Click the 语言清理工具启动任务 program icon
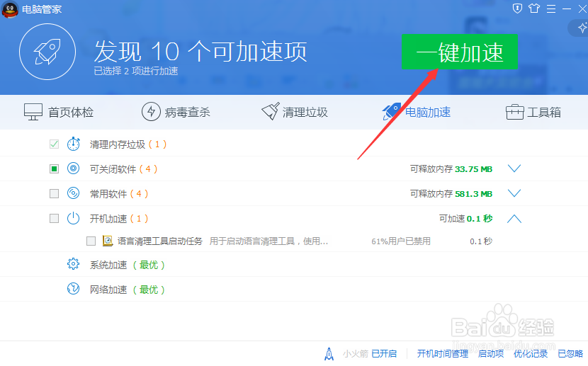The height and width of the screenshot is (366, 588). [x=108, y=241]
